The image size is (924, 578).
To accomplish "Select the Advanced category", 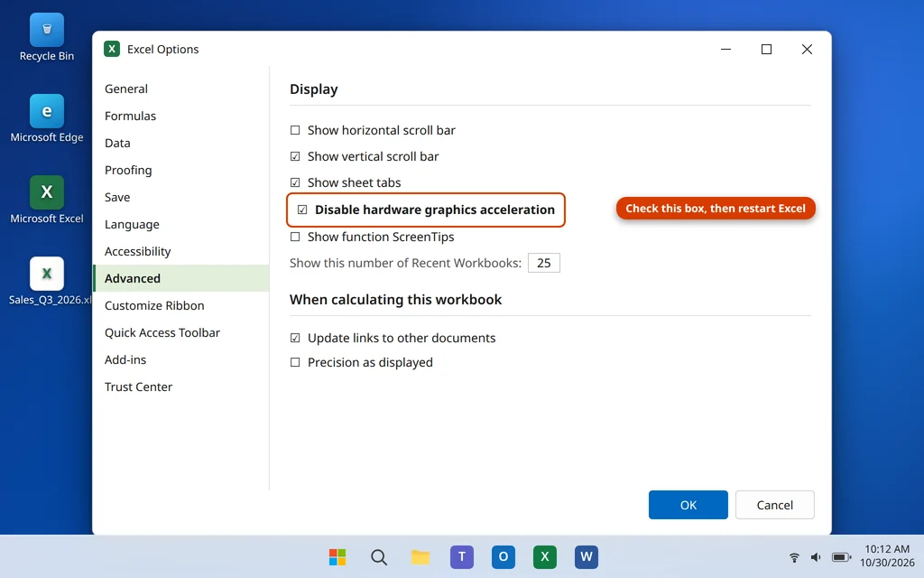I will [180, 278].
